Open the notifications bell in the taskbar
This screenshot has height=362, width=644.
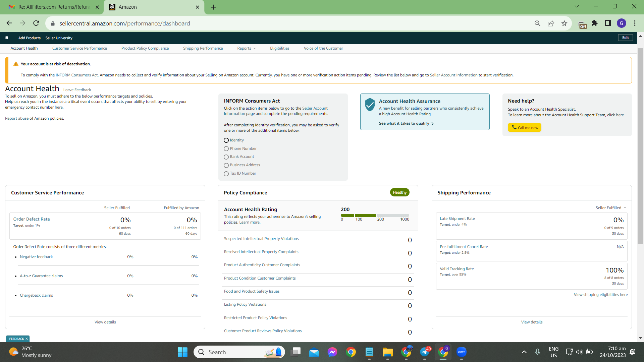(x=632, y=352)
